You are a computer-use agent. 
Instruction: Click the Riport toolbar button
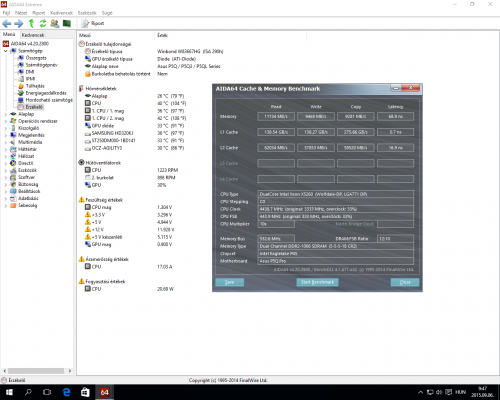[93, 23]
